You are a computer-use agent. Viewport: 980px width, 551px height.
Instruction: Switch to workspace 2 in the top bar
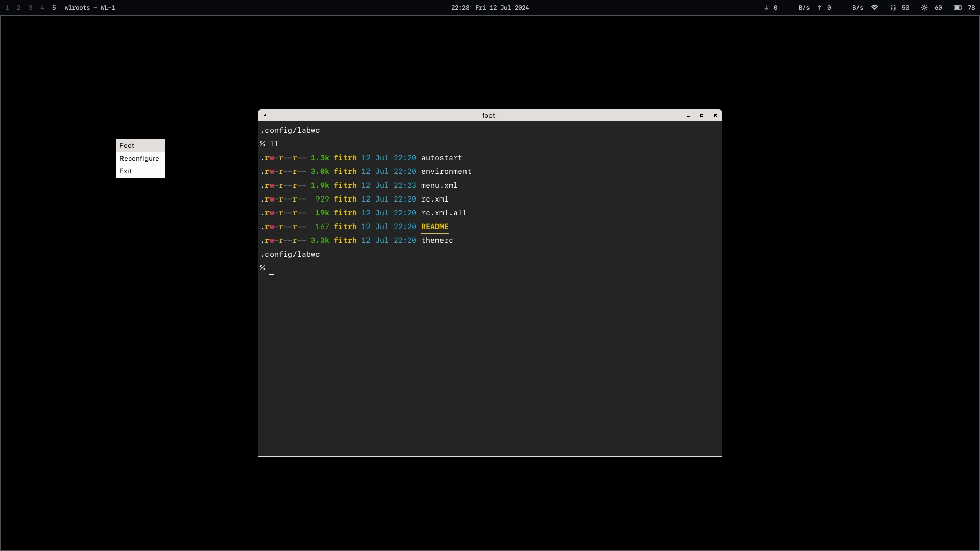(x=19, y=8)
